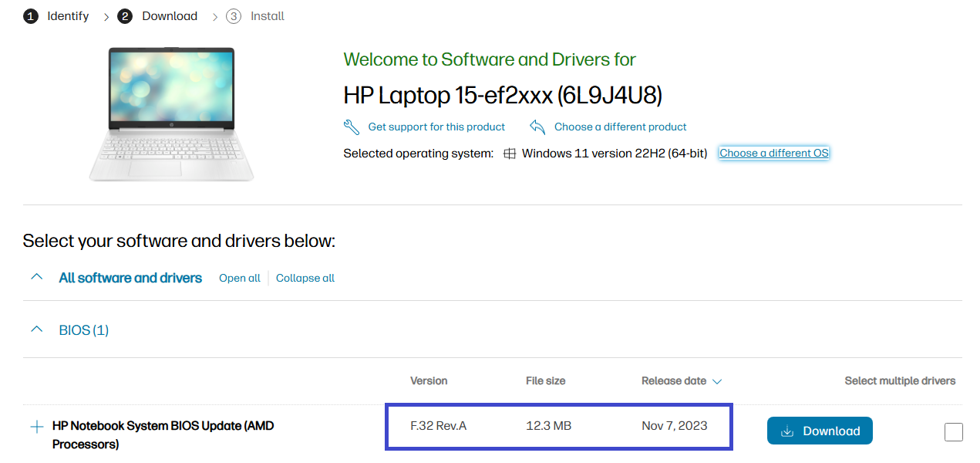Click the Choose a different OS link

[773, 153]
